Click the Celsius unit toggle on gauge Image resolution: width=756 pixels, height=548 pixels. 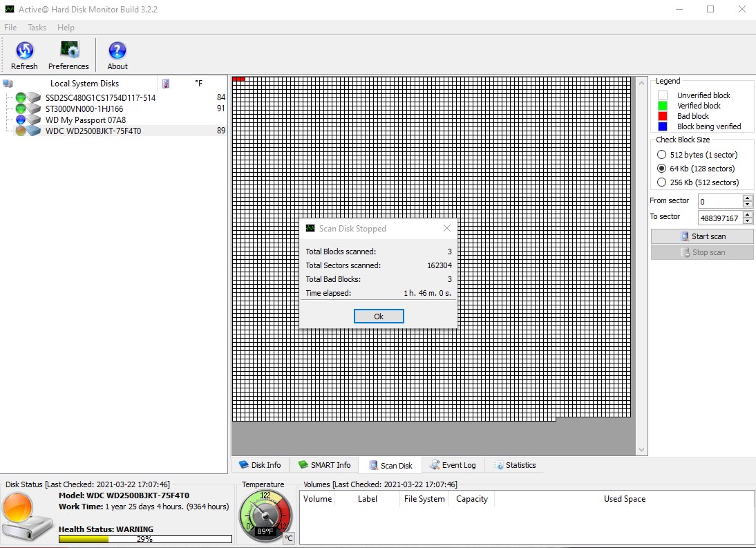pyautogui.click(x=288, y=538)
